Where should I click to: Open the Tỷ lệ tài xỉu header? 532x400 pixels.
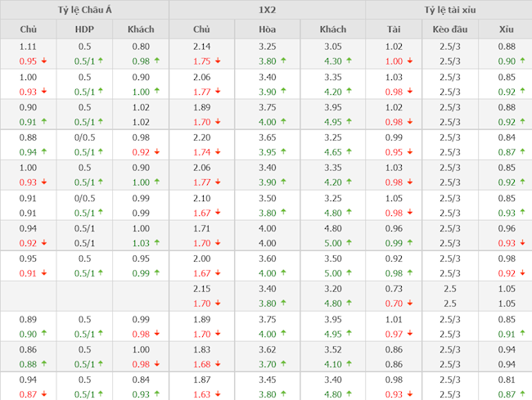coord(449,10)
